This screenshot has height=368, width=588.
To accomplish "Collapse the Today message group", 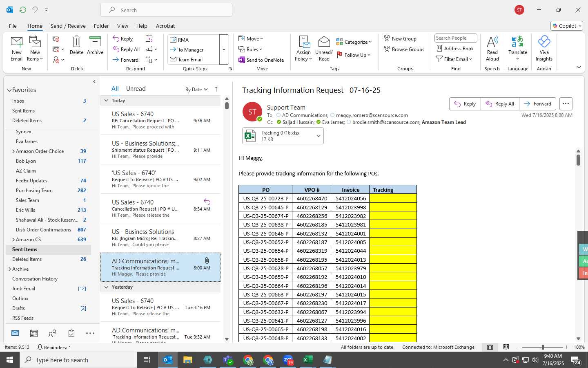I will point(106,101).
